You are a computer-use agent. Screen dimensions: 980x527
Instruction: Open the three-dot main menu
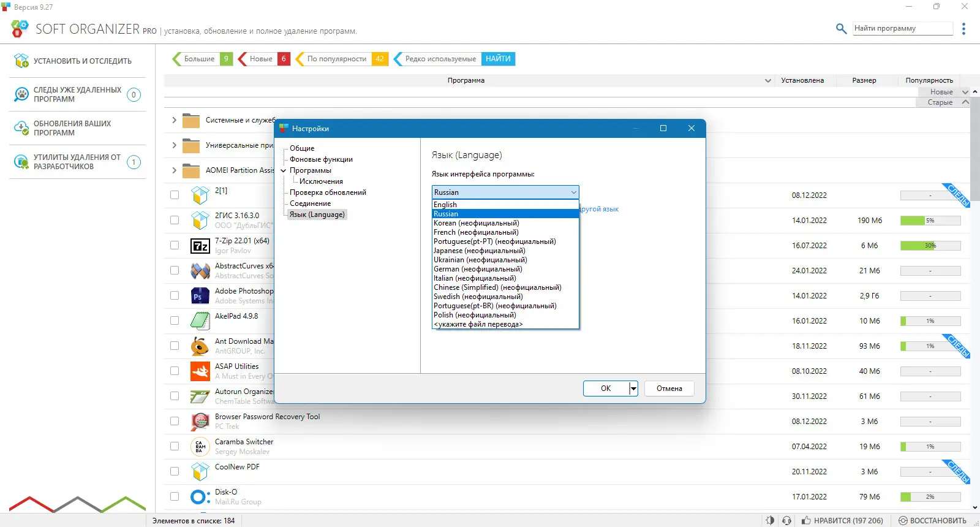point(963,29)
